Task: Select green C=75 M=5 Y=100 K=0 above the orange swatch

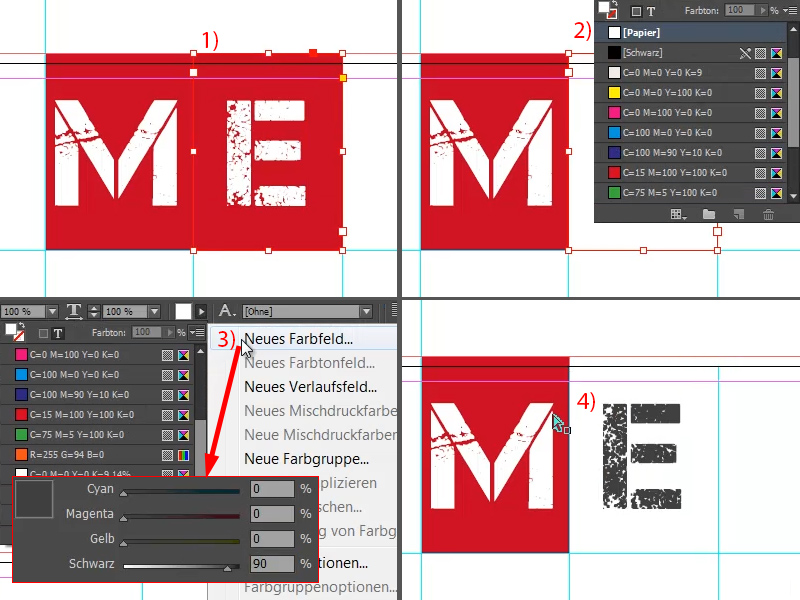Action: pyautogui.click(x=97, y=435)
